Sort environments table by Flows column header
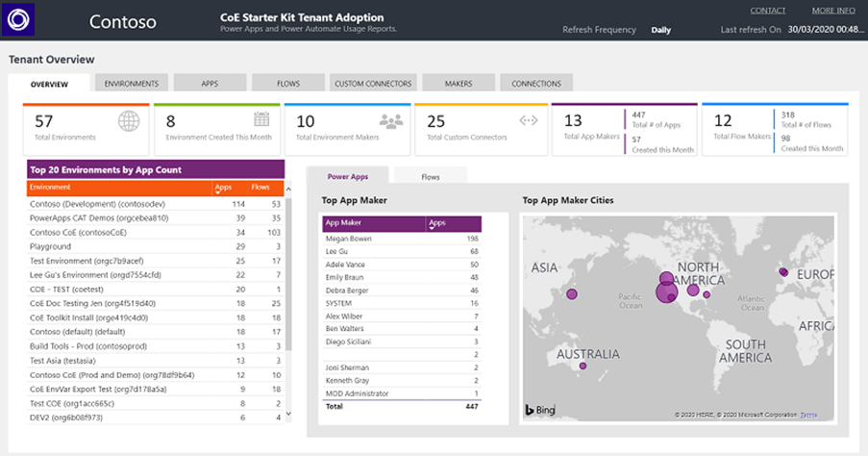This screenshot has width=868, height=456. (260, 187)
